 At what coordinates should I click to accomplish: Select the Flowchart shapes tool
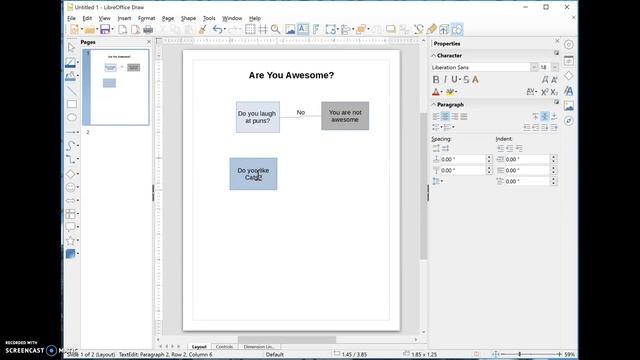click(x=70, y=213)
